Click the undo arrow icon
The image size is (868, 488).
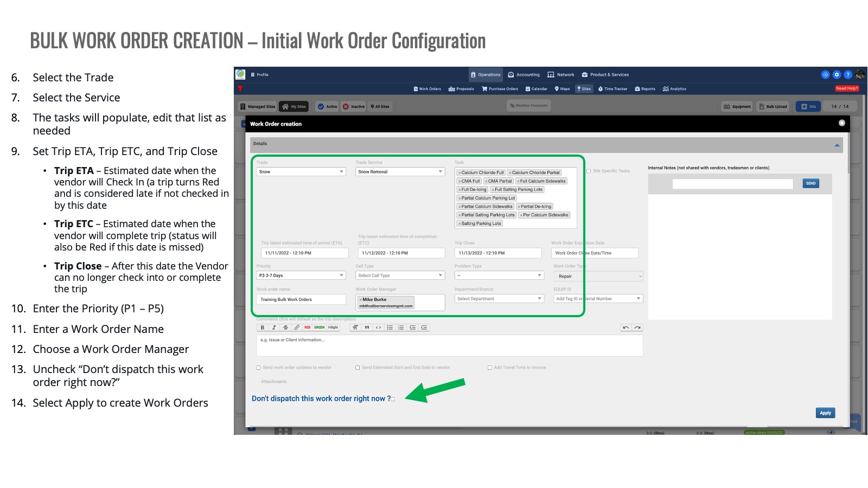626,328
